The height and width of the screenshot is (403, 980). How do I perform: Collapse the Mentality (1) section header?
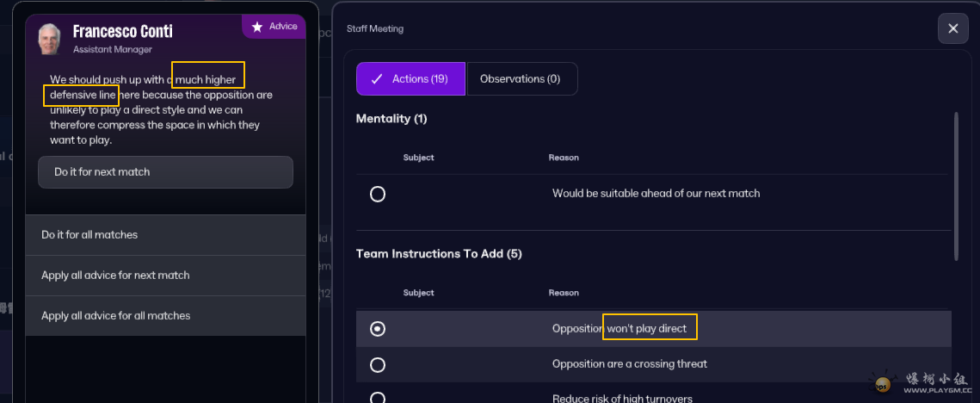(x=391, y=119)
